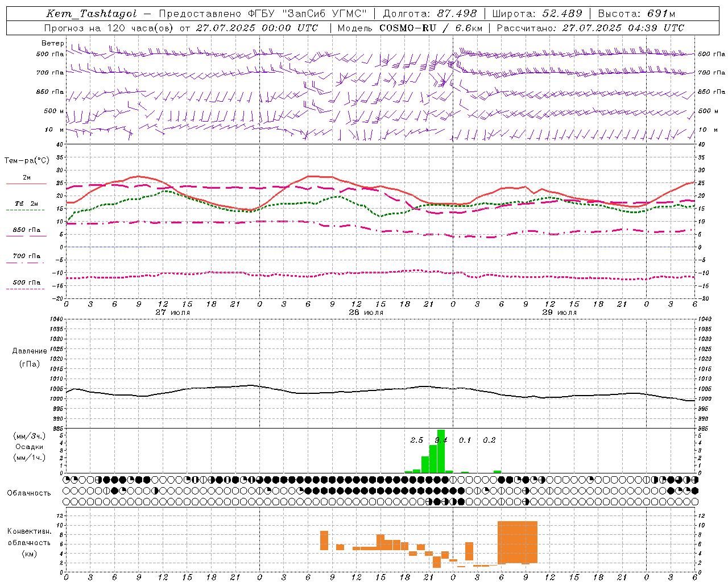Click the 850 гПа temperature legend entry
Viewport: 728px width, 582px height.
27,230
